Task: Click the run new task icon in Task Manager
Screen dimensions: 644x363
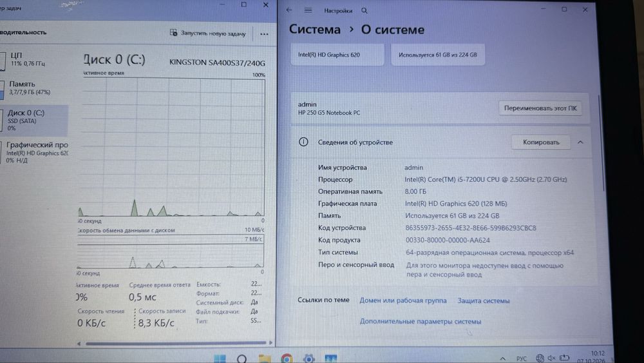Action: click(x=173, y=33)
